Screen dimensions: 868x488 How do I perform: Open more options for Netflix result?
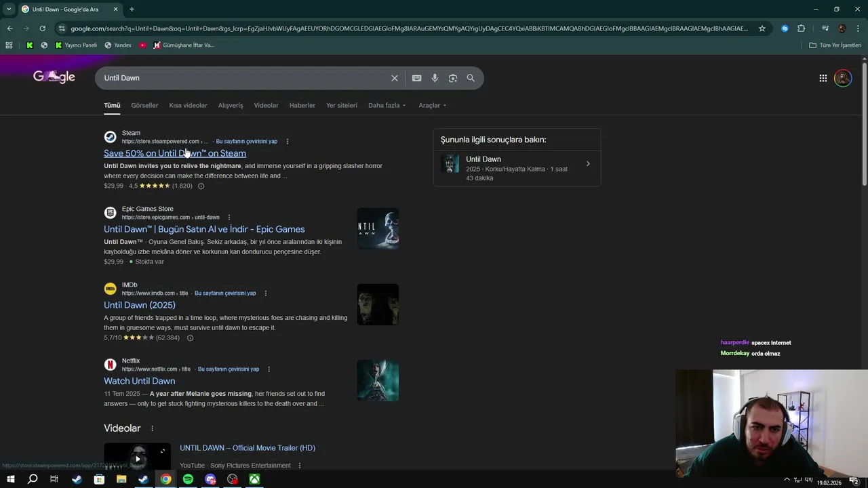269,369
